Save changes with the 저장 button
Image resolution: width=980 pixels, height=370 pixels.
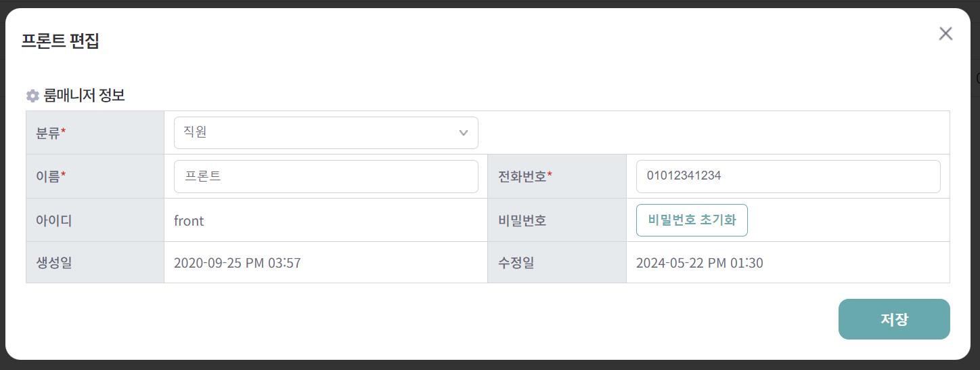(893, 319)
